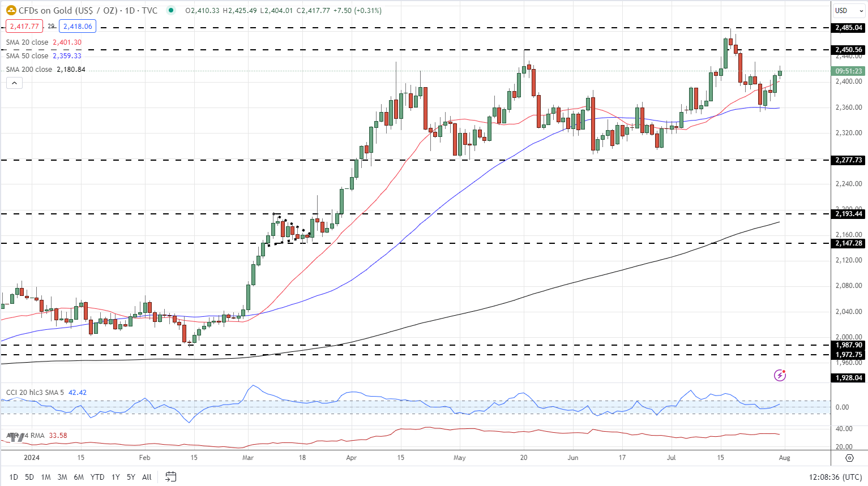Click the 1,972.75 horizontal line label

[849, 355]
